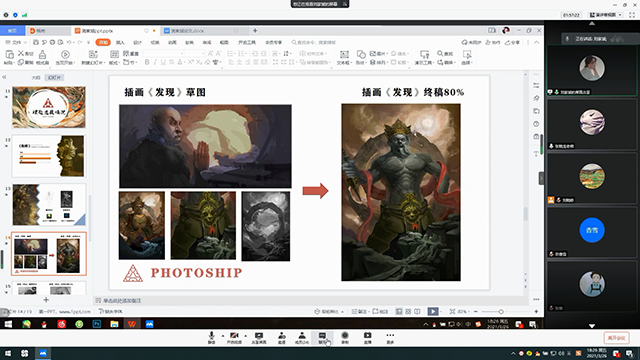Turn on video in meeting toolbar
640x360 pixels.
[234, 338]
